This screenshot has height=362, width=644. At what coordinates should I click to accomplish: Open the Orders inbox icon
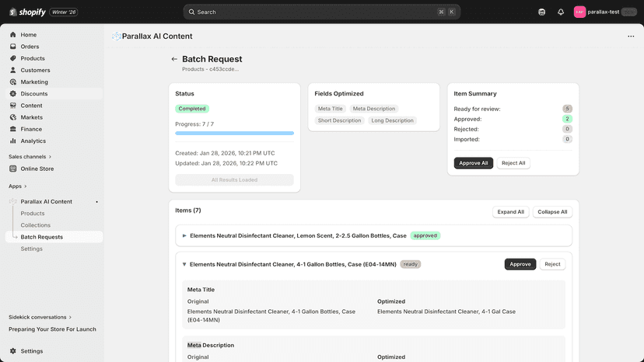tap(13, 47)
